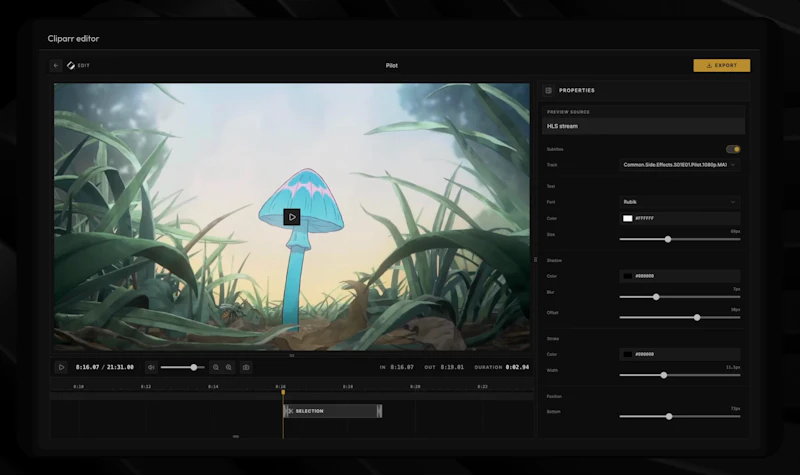Adjust the shadow Blur slider

click(x=680, y=297)
